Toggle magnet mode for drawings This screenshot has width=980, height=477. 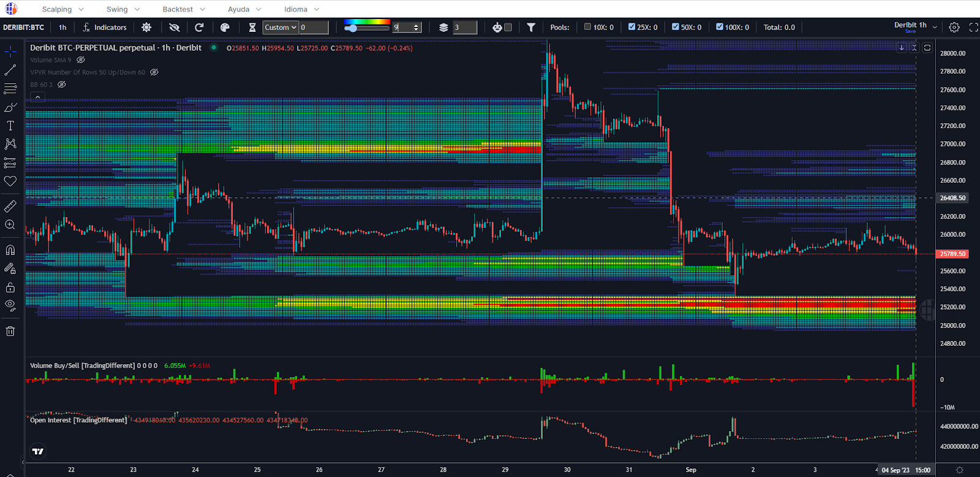[10, 250]
